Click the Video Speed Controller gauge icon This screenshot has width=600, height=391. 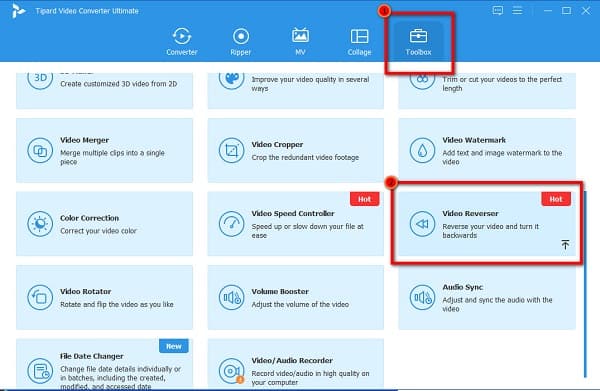232,224
